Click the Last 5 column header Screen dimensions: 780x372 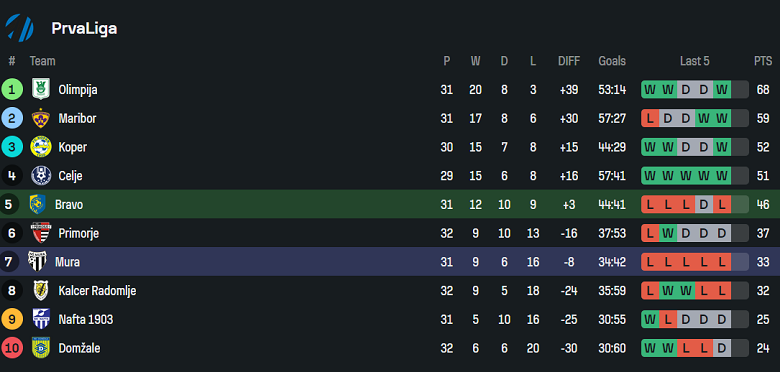pos(695,61)
